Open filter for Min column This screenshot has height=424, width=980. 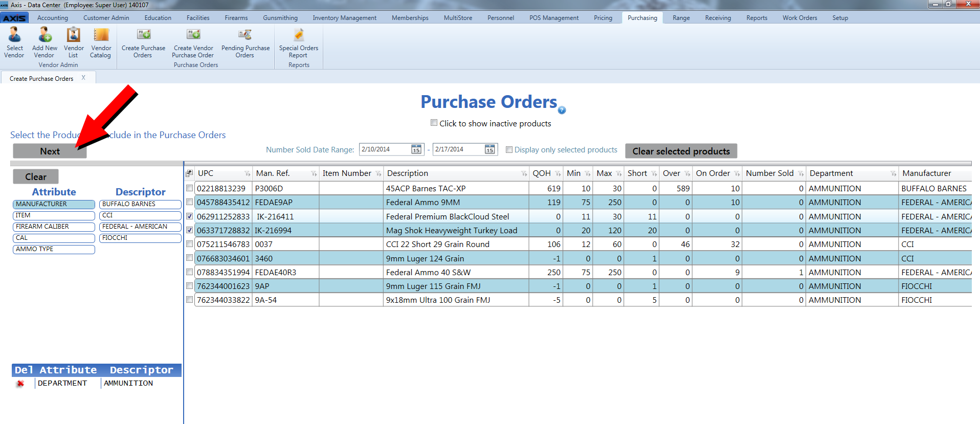pos(587,174)
